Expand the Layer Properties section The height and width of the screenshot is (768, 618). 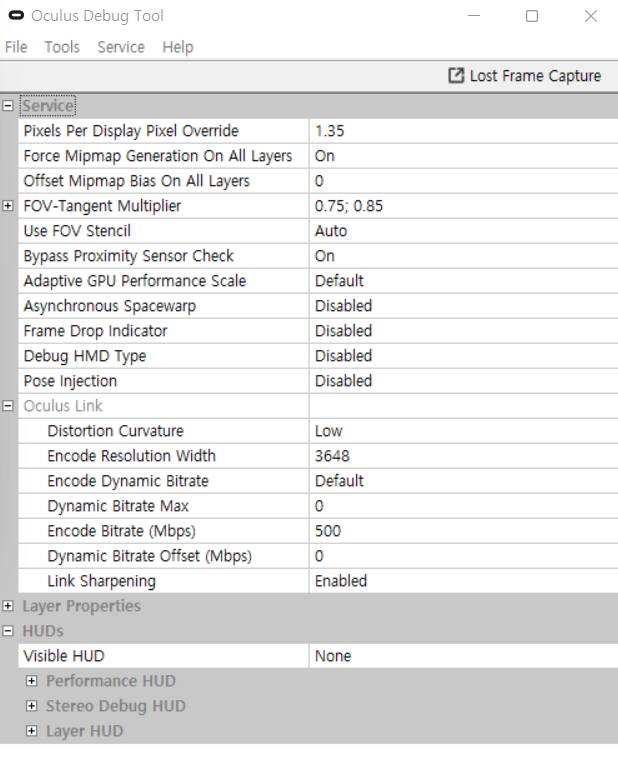(x=9, y=606)
